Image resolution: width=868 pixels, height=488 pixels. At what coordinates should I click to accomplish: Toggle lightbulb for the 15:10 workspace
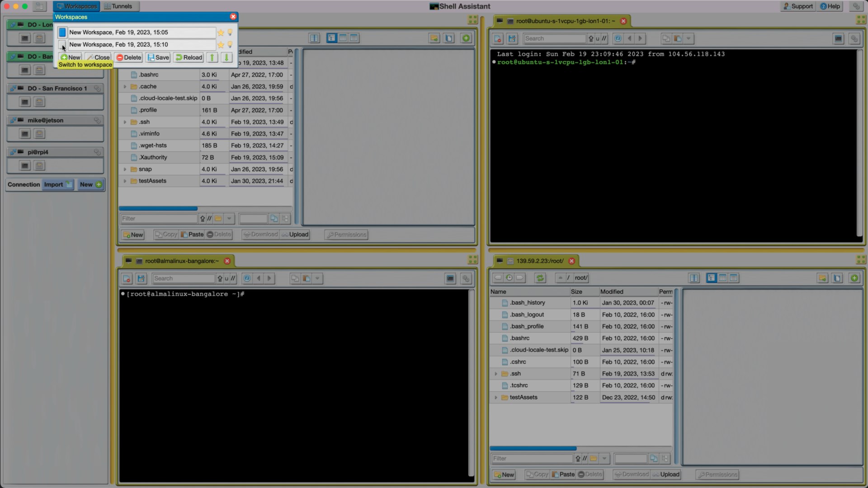(x=230, y=44)
